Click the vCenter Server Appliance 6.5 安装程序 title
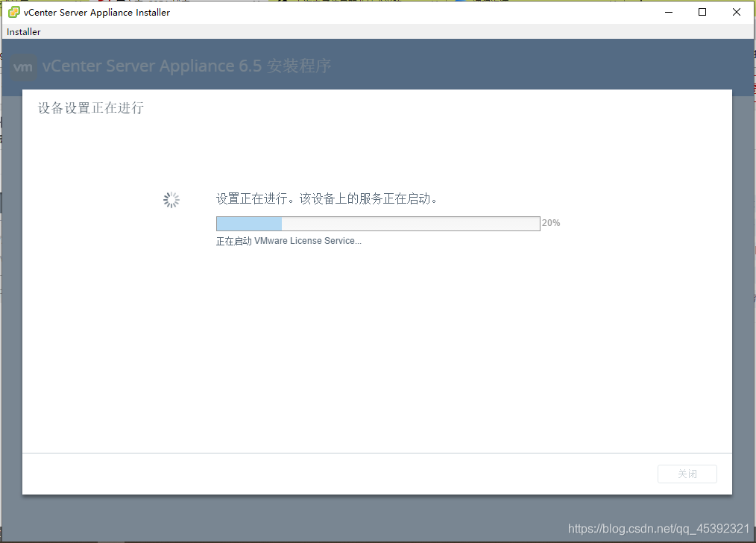 coord(186,66)
